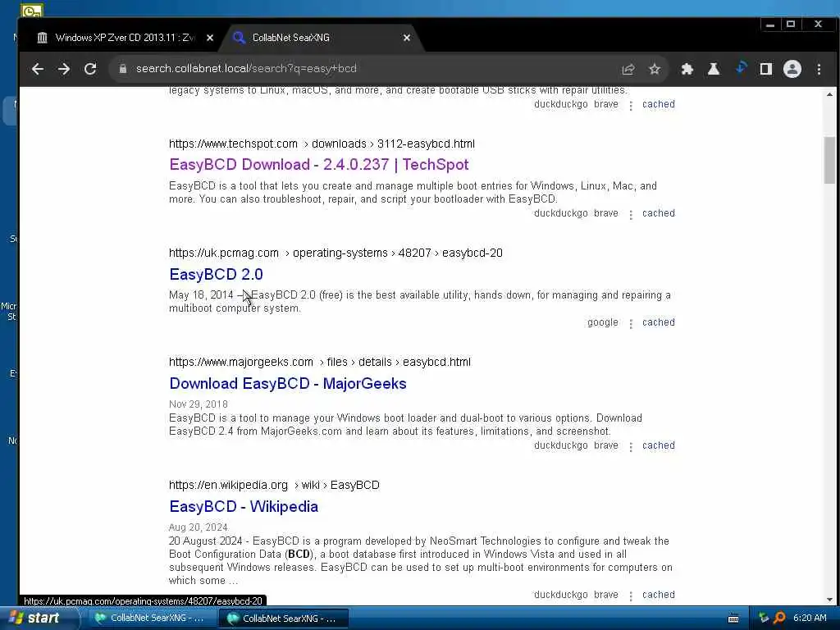Image resolution: width=840 pixels, height=630 pixels.
Task: Expand more options dots for TechSpot result
Action: click(631, 214)
